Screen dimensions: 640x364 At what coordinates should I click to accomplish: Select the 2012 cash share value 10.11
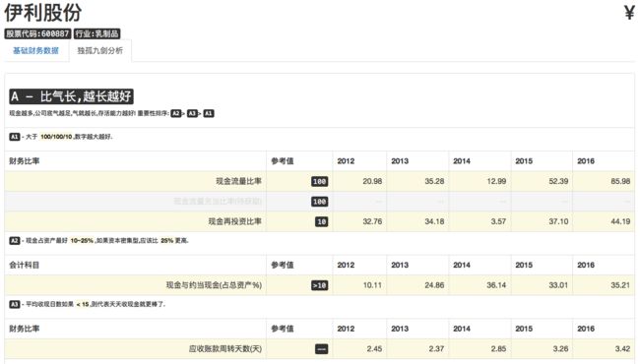[372, 285]
